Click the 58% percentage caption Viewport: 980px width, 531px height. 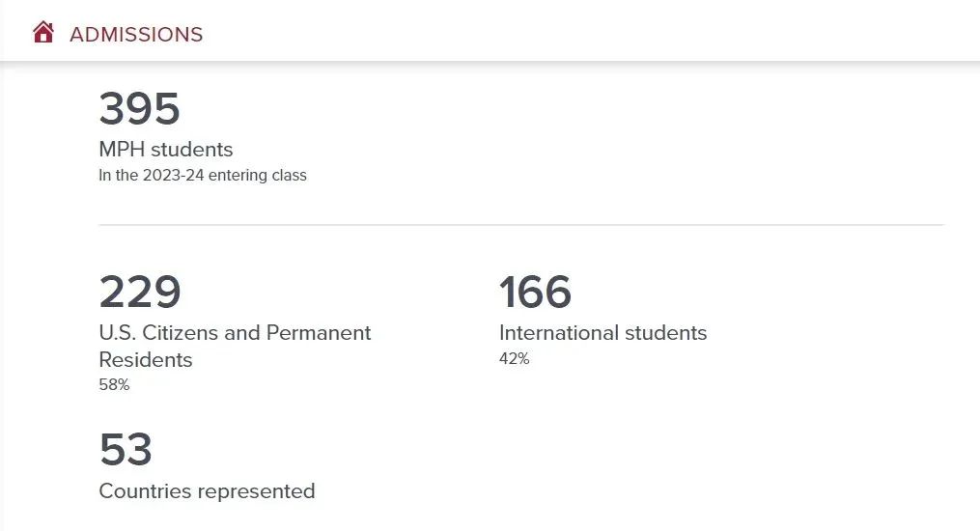tap(114, 385)
